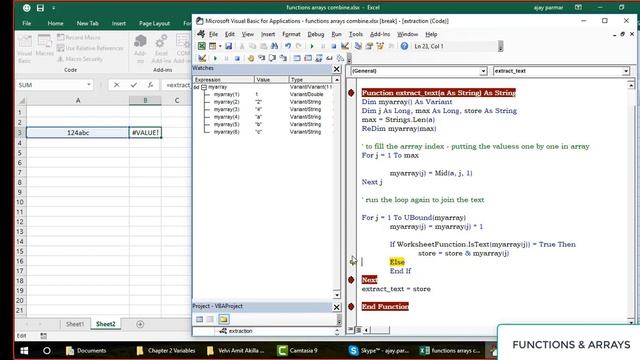This screenshot has height=360, width=640.
Task: Open Standard toolbar options arrow beside Ln 23
Action: point(500,47)
